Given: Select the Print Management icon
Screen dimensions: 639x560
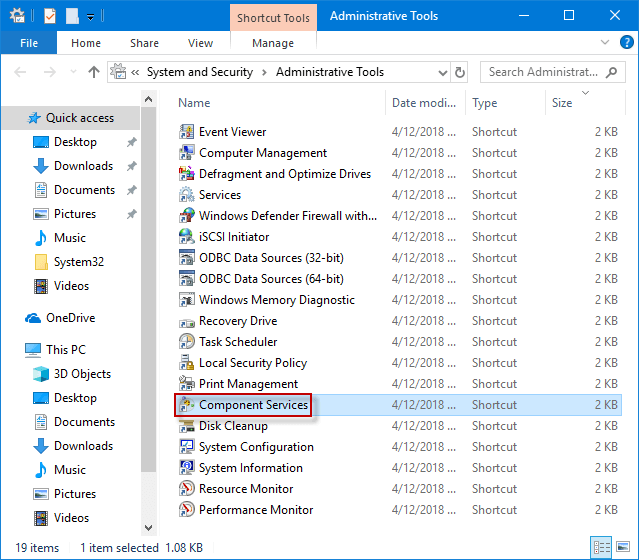Looking at the screenshot, I should (187, 384).
